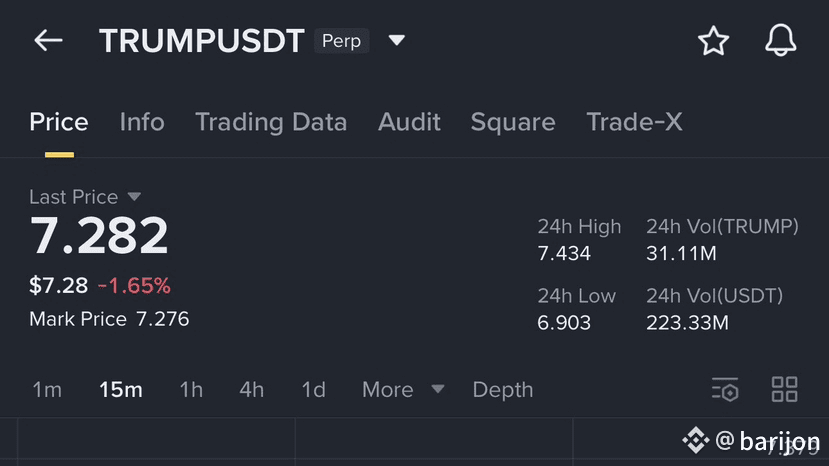Screen dimensions: 829x466
Task: Choose the 1h chart interval
Action: [191, 389]
